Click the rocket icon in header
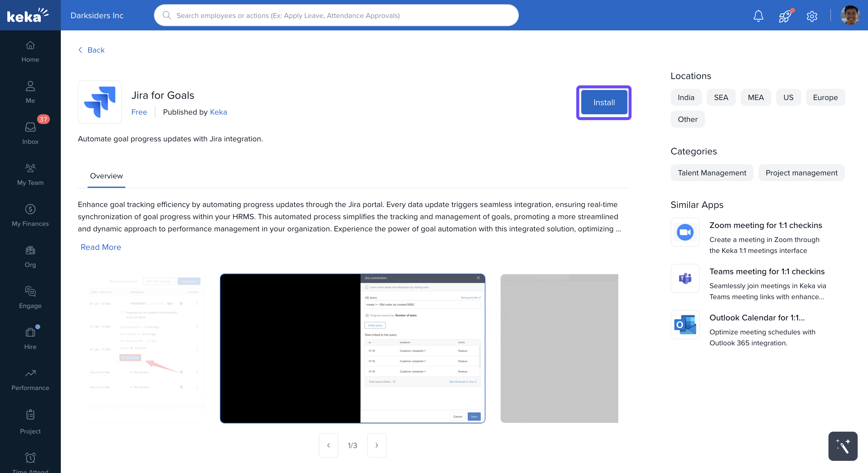The height and width of the screenshot is (473, 868). (785, 16)
